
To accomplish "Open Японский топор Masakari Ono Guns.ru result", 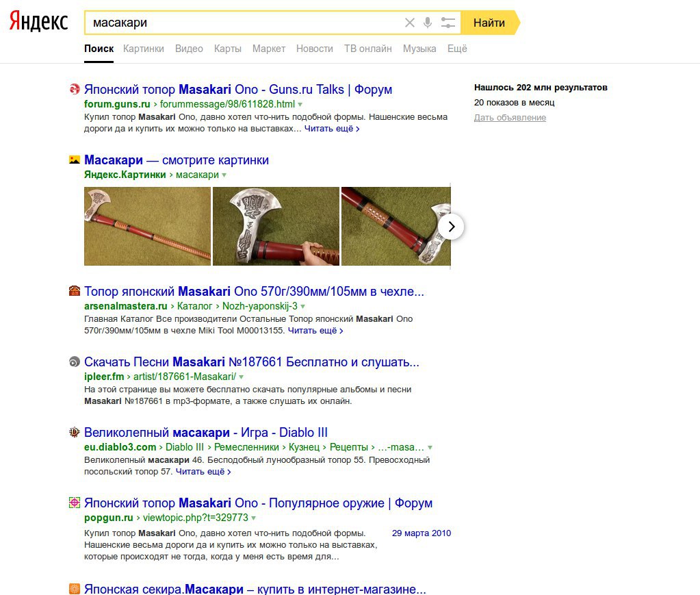I will (x=238, y=89).
